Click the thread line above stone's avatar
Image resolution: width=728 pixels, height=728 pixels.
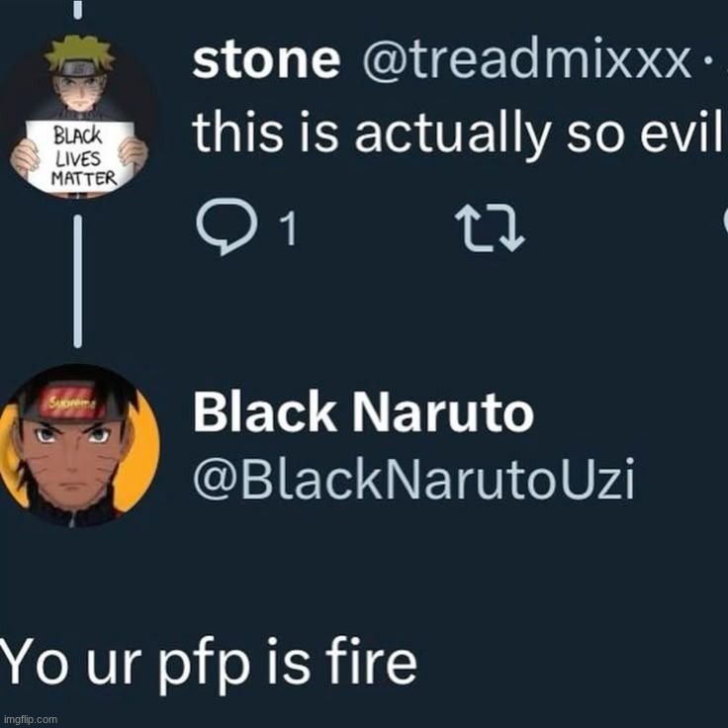[x=77, y=9]
